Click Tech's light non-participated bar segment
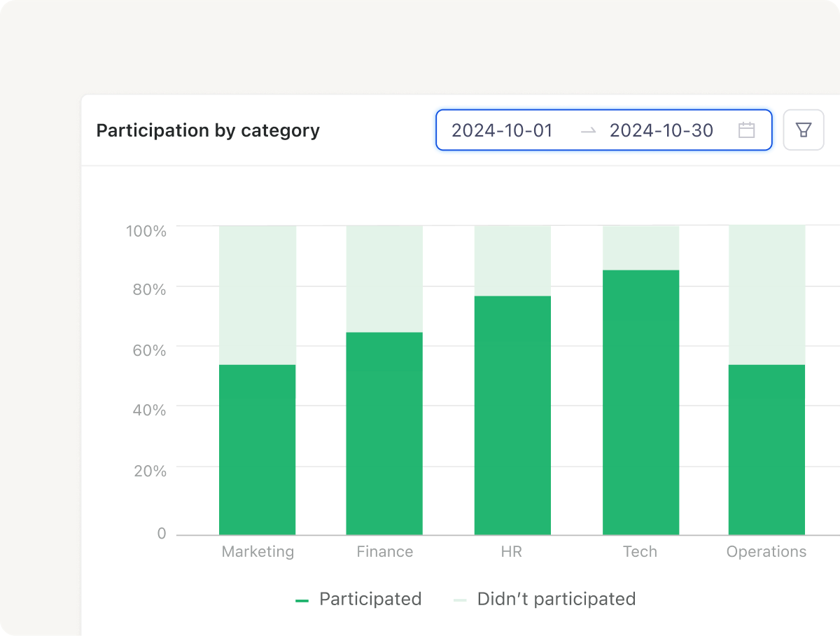The width and height of the screenshot is (840, 636). (x=640, y=248)
